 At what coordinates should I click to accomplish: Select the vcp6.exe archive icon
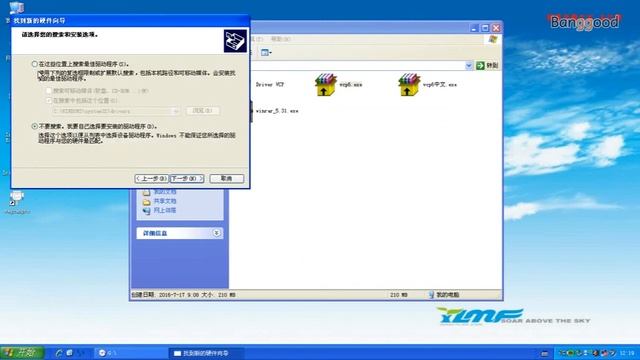point(325,84)
